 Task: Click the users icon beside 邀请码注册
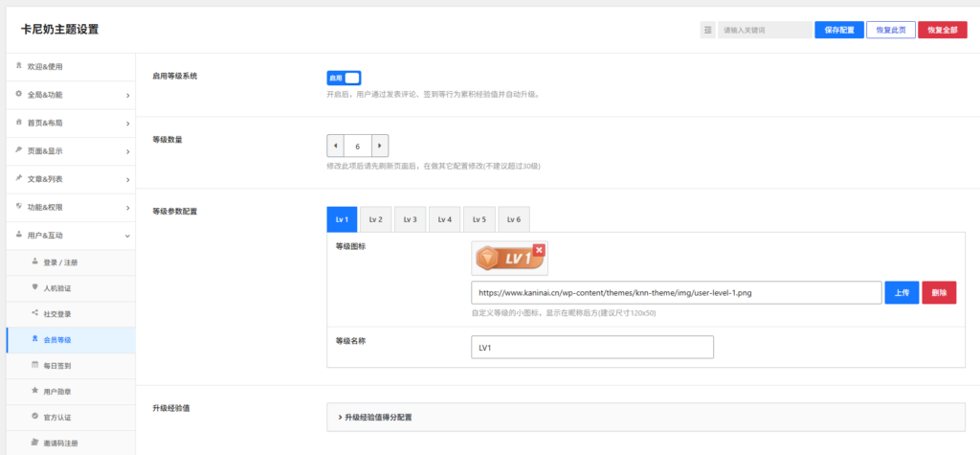tap(34, 442)
